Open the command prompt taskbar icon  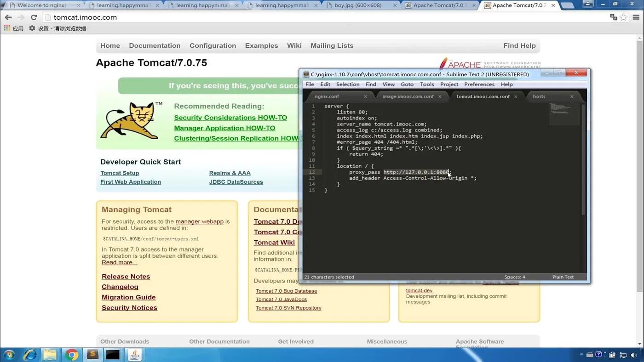click(x=113, y=355)
